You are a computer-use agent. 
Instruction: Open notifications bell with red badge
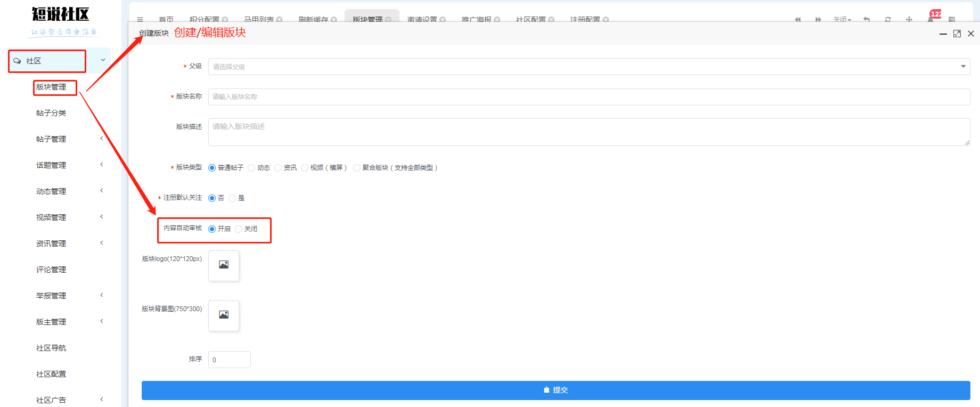pyautogui.click(x=931, y=18)
